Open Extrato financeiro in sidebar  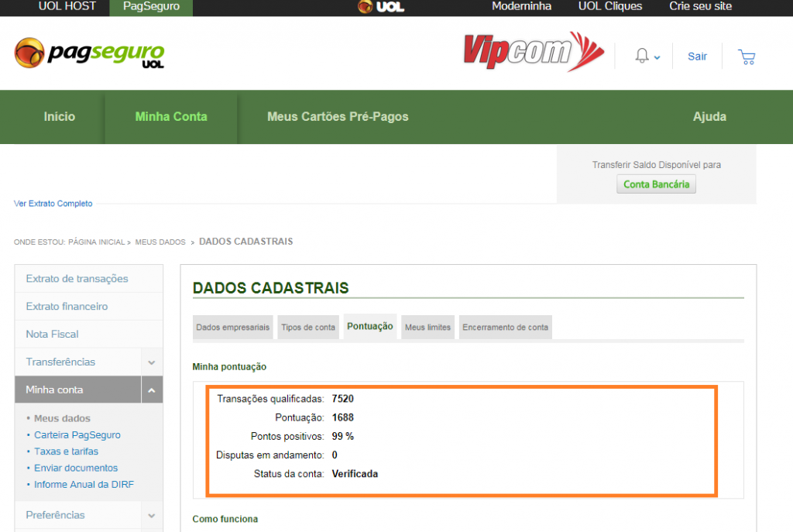(67, 307)
